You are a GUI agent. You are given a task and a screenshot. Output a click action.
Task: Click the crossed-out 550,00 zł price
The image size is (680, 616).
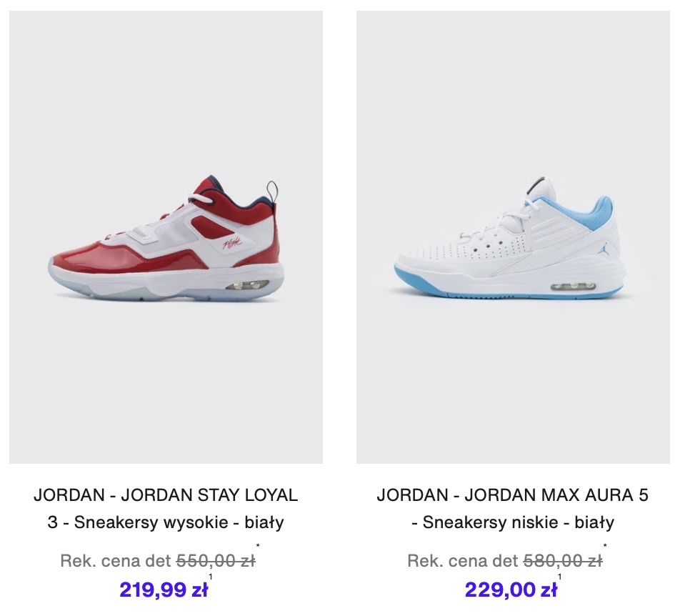(216, 561)
